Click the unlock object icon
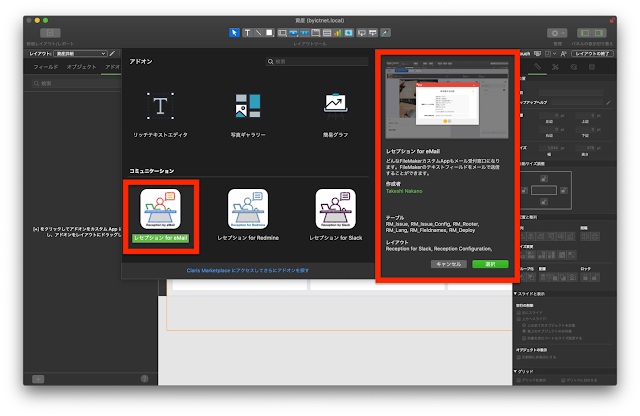This screenshot has width=640, height=416. (x=595, y=278)
